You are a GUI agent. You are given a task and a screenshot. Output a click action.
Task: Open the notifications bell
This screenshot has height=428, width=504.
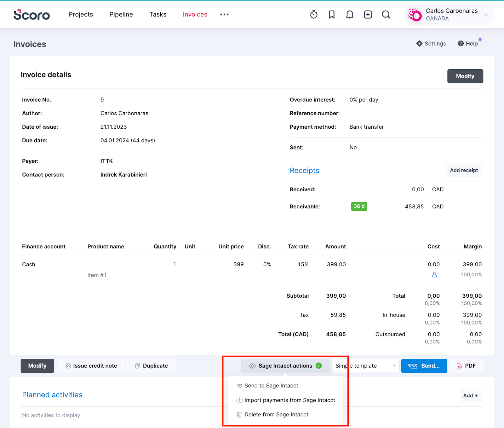[350, 14]
